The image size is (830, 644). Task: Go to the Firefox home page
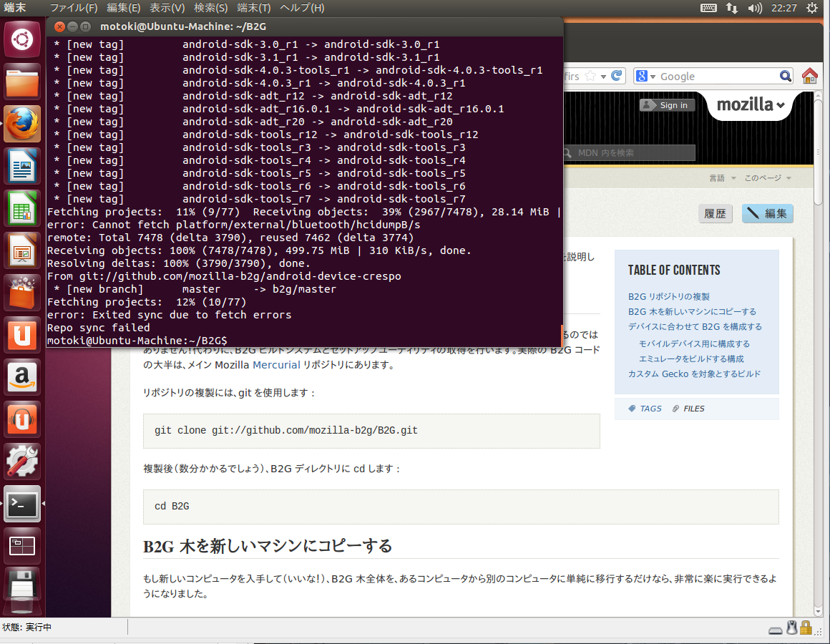[810, 76]
